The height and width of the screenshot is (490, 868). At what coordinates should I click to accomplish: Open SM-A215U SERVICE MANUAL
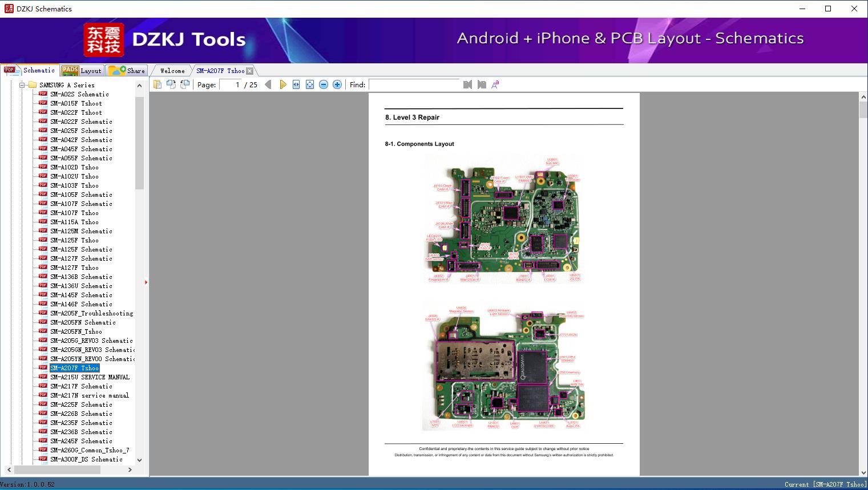click(90, 377)
